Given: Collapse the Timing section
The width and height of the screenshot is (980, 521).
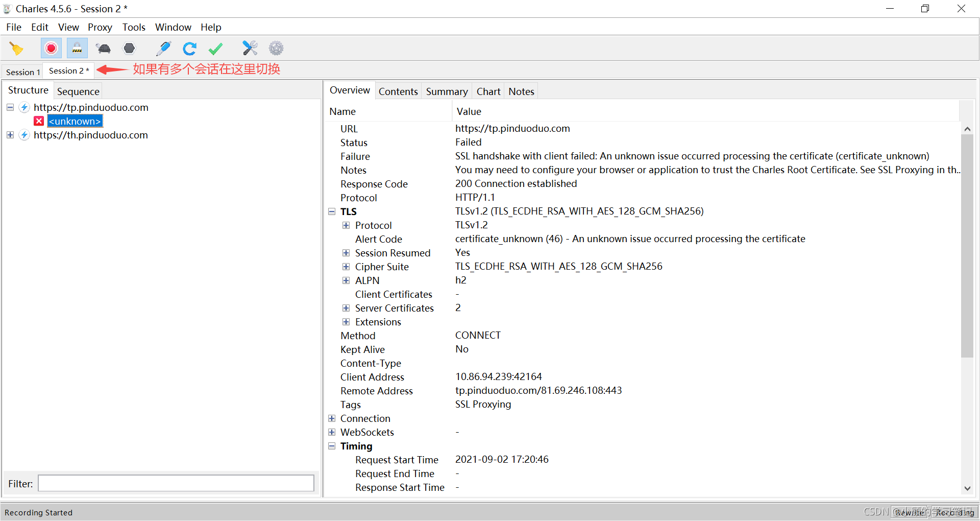Looking at the screenshot, I should tap(332, 446).
